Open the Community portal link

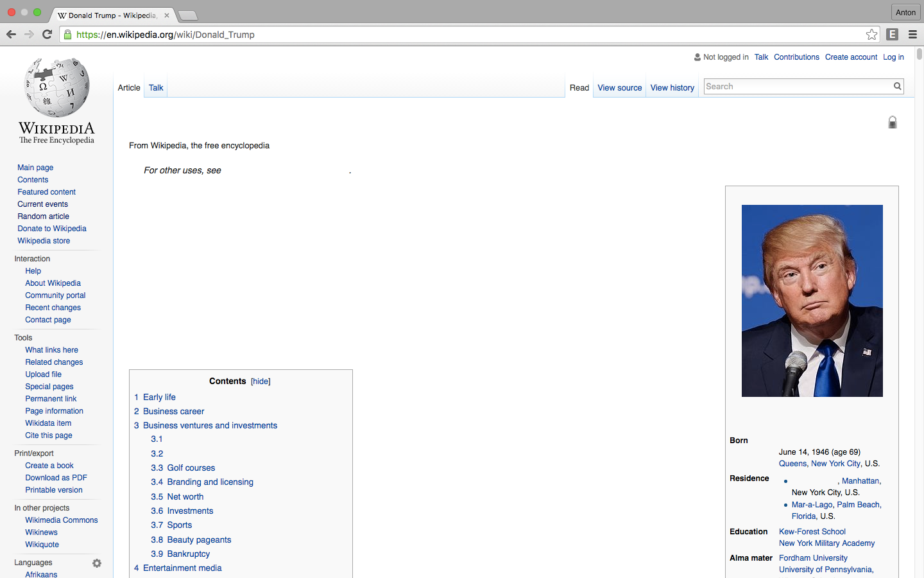55,295
